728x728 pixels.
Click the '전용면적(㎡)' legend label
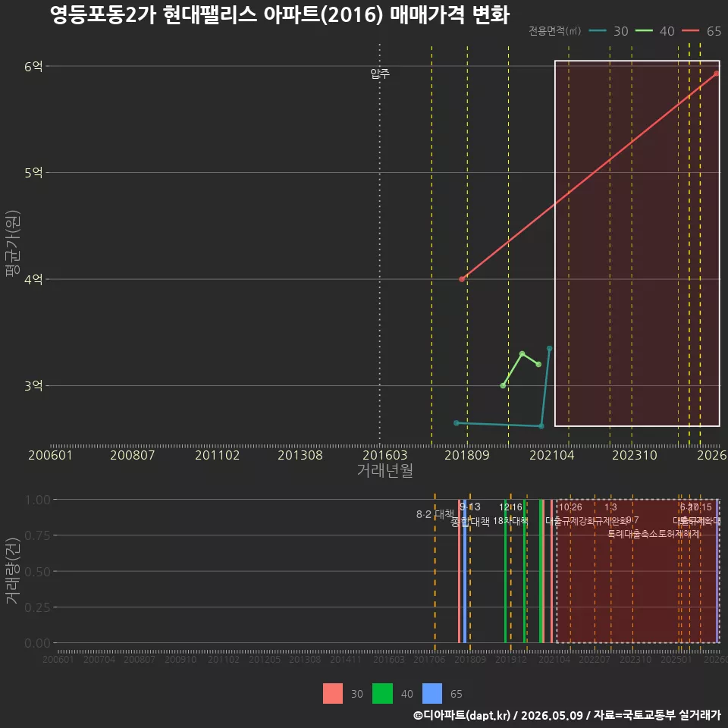coord(555,31)
